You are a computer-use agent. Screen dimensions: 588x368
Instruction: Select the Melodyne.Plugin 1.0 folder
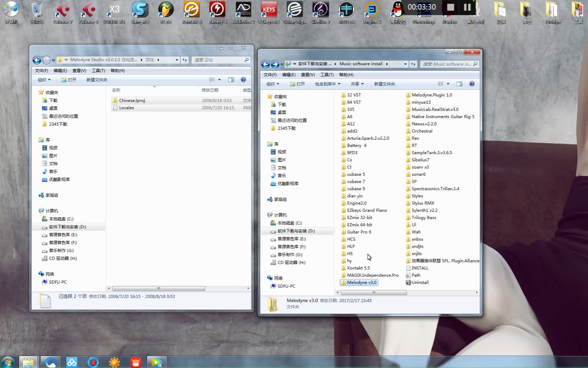[429, 95]
